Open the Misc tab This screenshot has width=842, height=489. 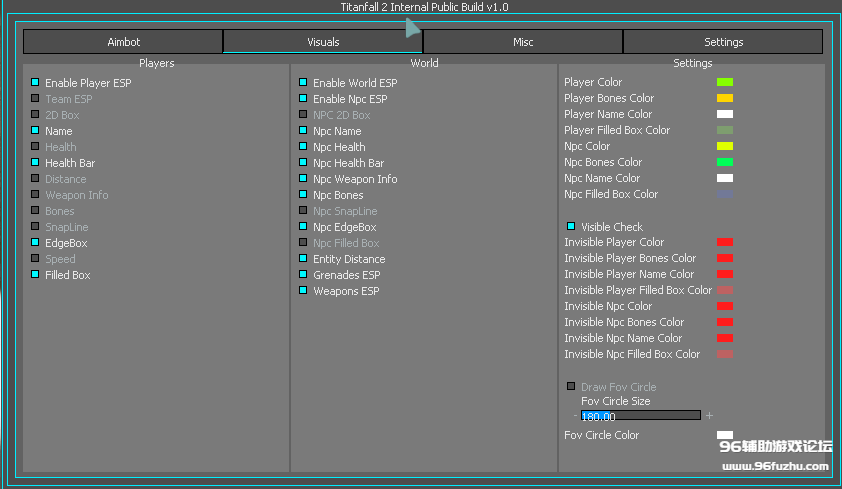point(522,42)
